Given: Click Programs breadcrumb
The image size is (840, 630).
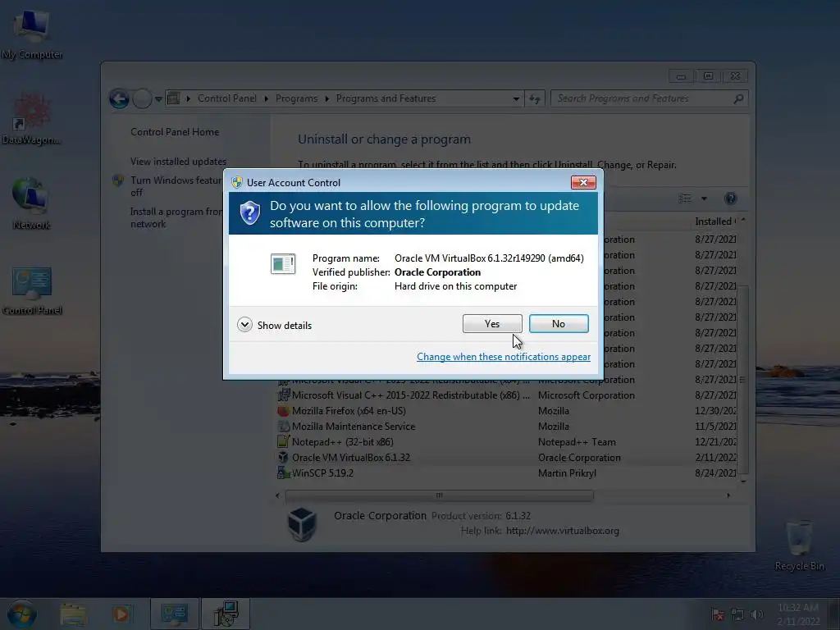Looking at the screenshot, I should point(296,98).
